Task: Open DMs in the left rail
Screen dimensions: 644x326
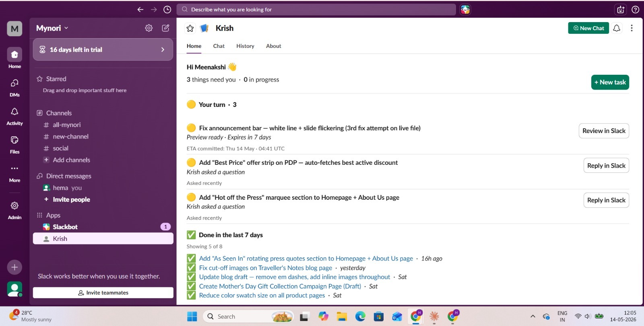Action: (x=14, y=87)
